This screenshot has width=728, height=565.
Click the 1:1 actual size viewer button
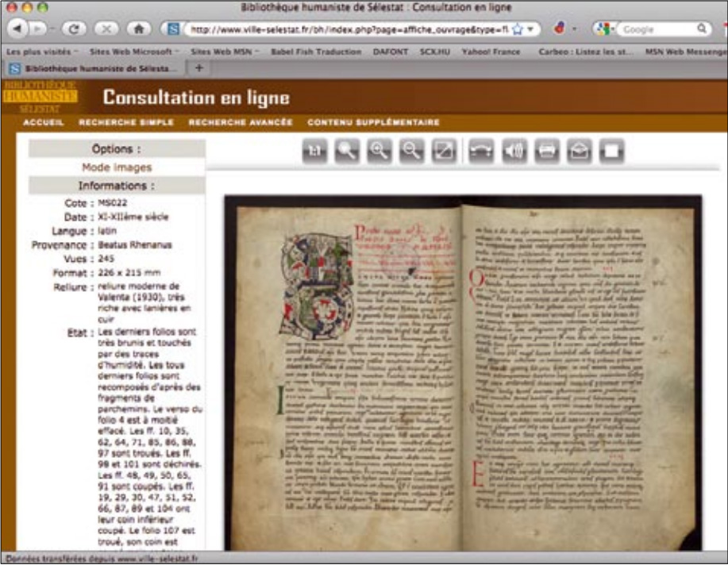coord(314,151)
